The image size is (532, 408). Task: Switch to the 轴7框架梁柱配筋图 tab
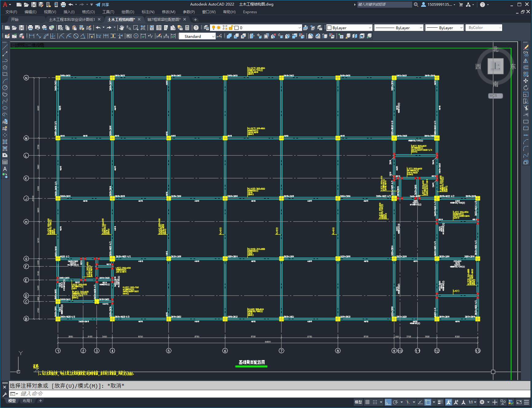click(x=164, y=19)
